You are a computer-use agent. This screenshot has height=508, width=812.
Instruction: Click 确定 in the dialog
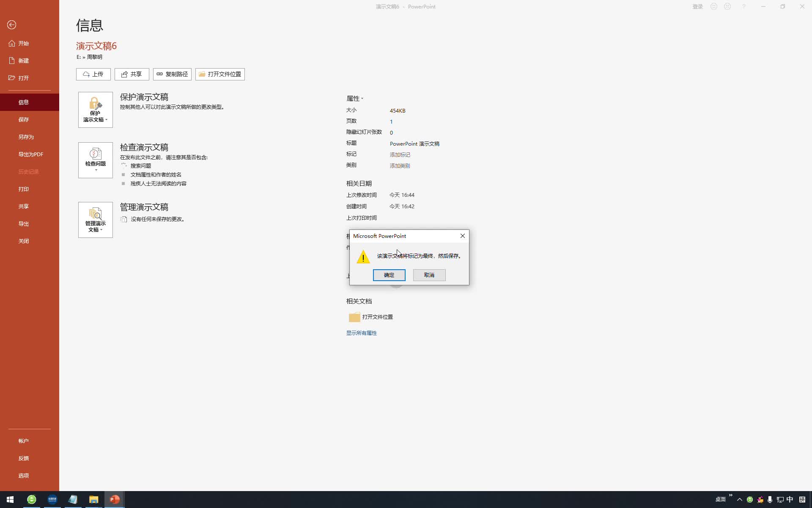coord(389,275)
